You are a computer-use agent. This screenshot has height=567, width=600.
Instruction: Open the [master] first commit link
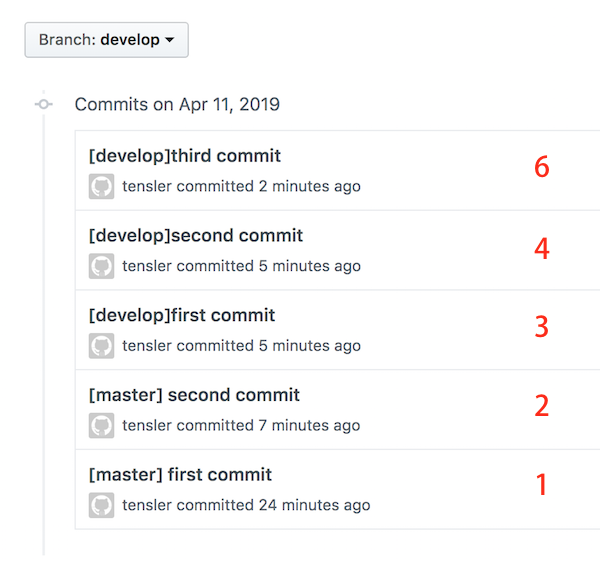(x=180, y=474)
